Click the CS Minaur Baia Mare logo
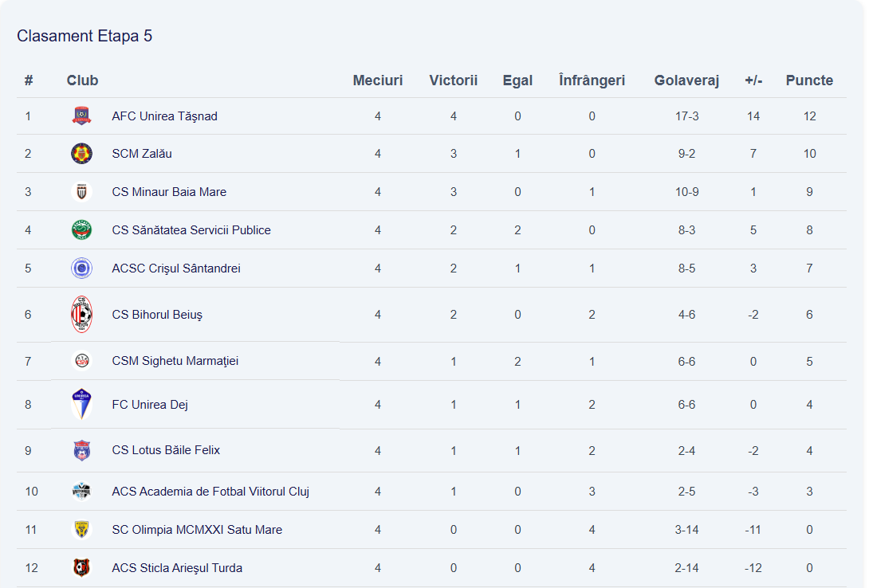The width and height of the screenshot is (869, 588). 81,192
